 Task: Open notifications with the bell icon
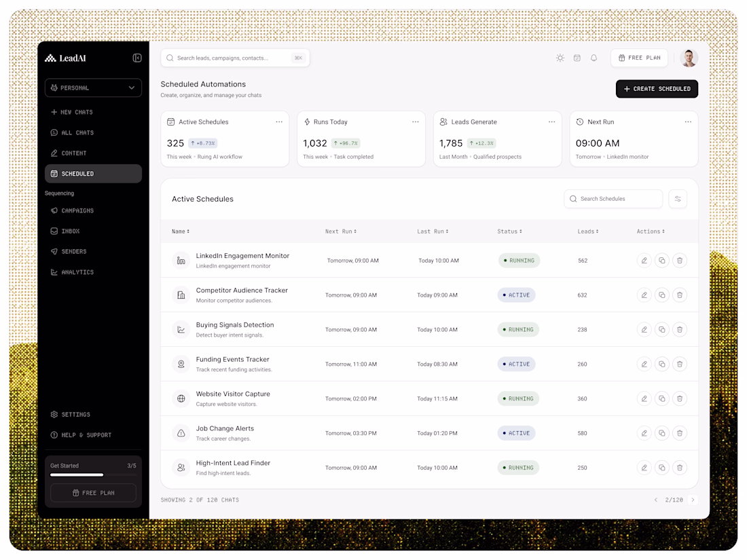(594, 58)
